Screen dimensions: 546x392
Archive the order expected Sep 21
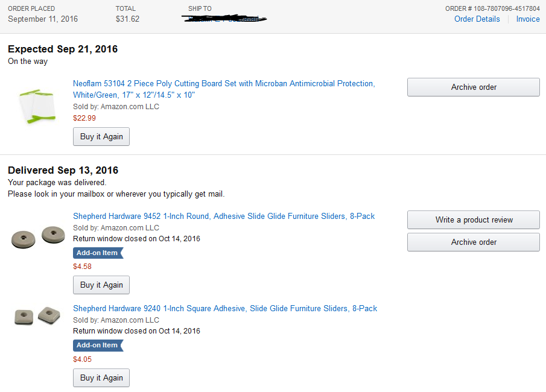474,87
